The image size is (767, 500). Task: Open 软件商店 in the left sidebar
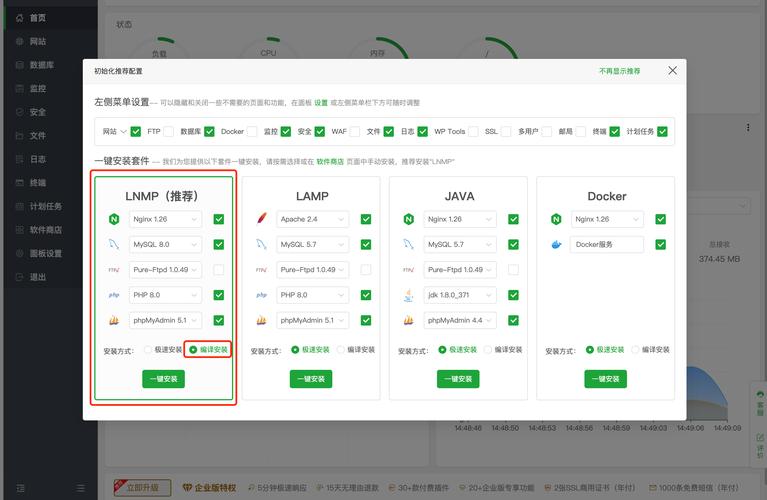coord(44,229)
